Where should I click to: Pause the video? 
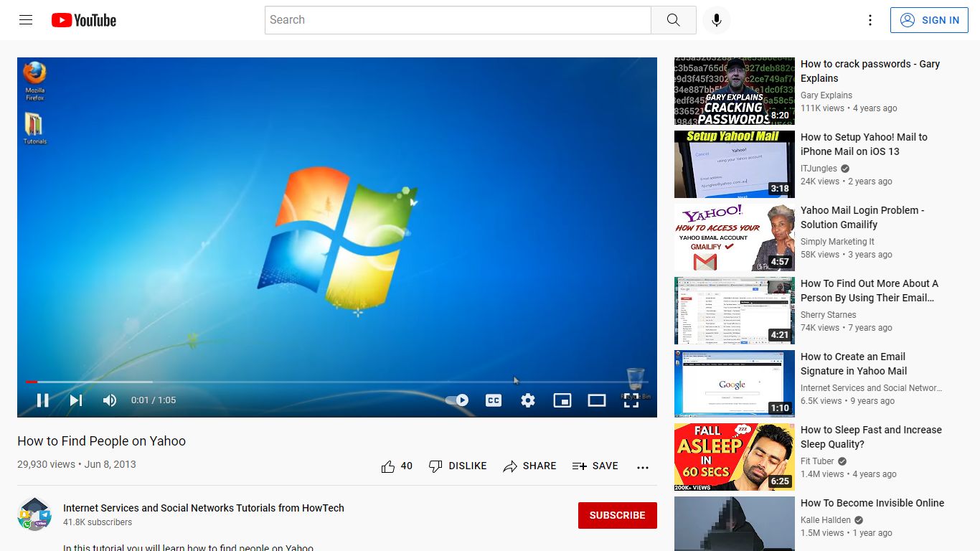43,400
